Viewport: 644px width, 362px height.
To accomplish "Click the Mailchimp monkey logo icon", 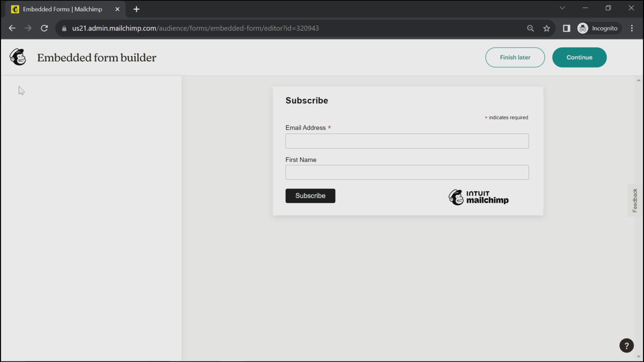I will click(x=17, y=57).
